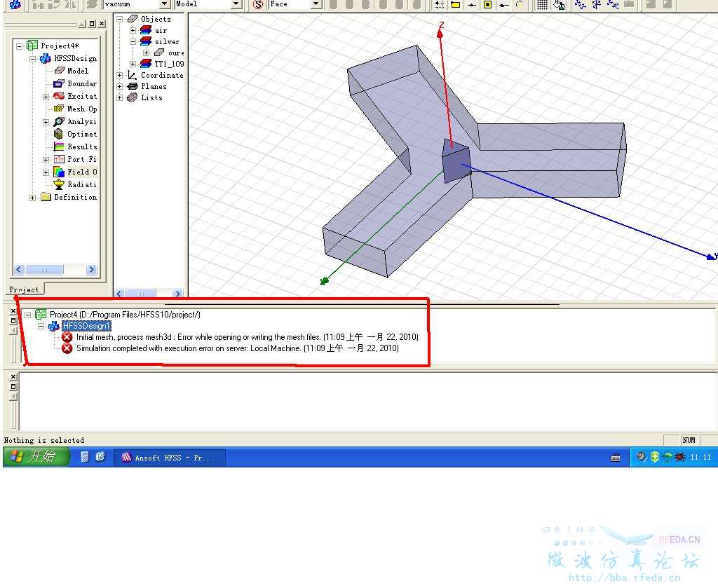Select the Project4 path row in messages

point(125,315)
